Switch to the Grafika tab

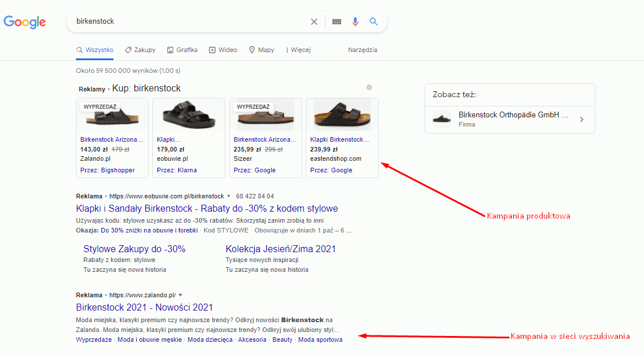click(x=182, y=50)
